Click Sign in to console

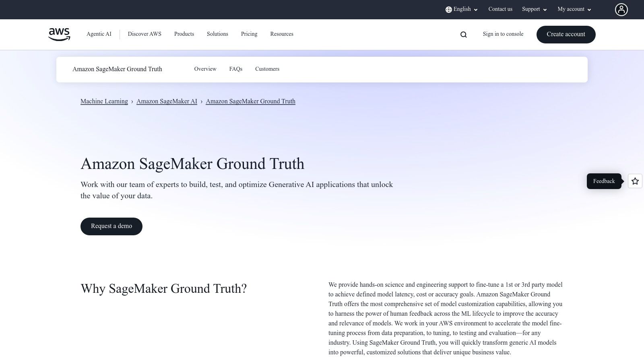point(503,34)
